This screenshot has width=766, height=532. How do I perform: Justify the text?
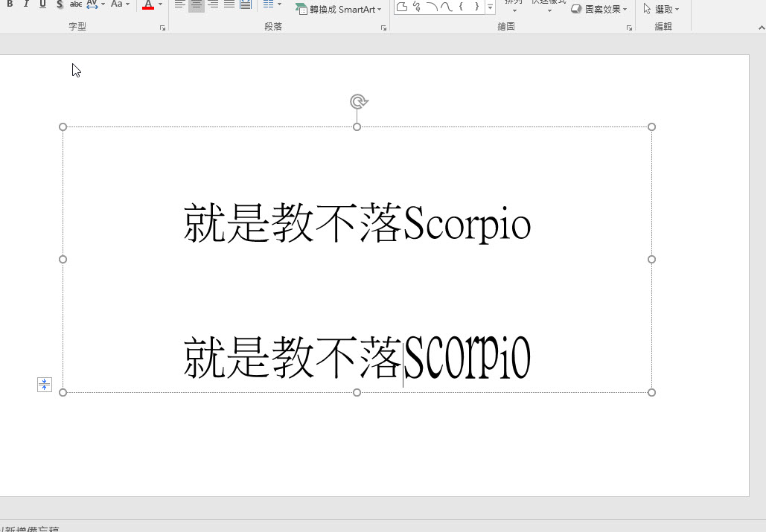click(x=229, y=4)
